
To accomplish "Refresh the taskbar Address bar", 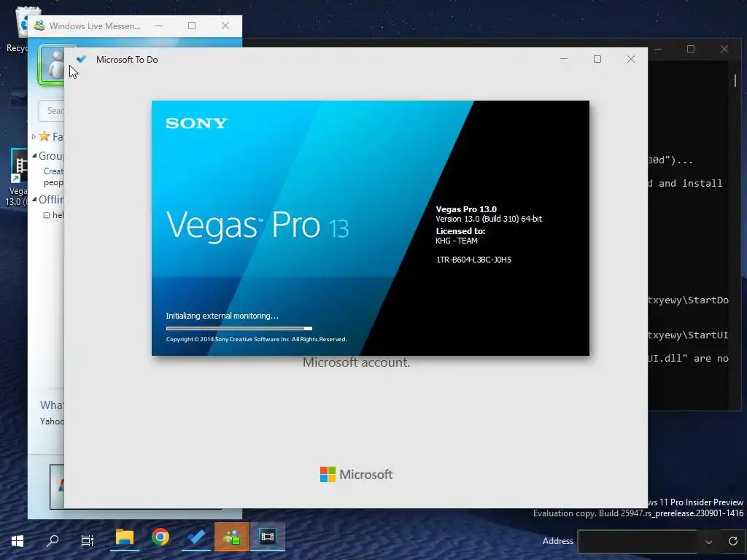I will (x=732, y=541).
